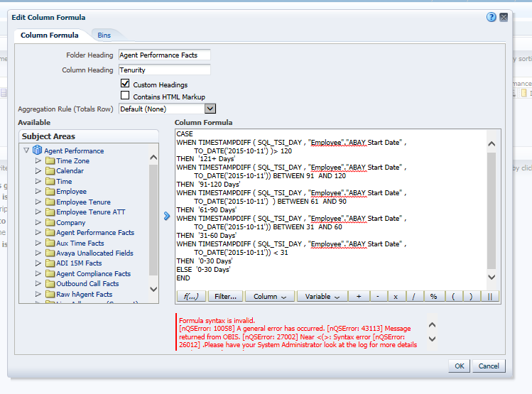The width and height of the screenshot is (532, 394).
Task: Open the Variable dropdown button
Action: tap(322, 297)
